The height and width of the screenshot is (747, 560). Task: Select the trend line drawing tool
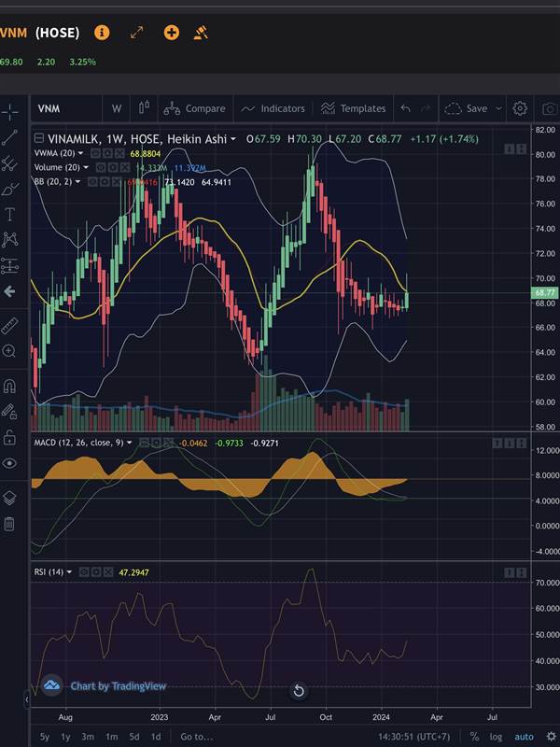[x=9, y=137]
